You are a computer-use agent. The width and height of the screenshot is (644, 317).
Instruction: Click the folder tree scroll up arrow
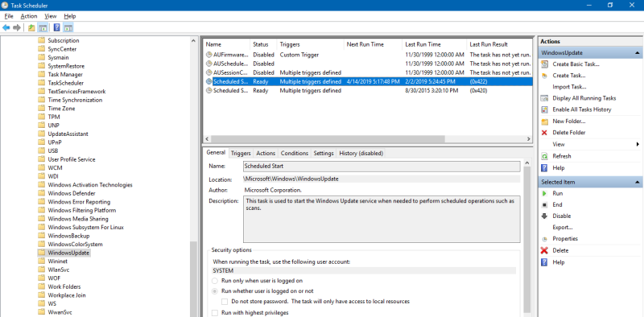(194, 40)
